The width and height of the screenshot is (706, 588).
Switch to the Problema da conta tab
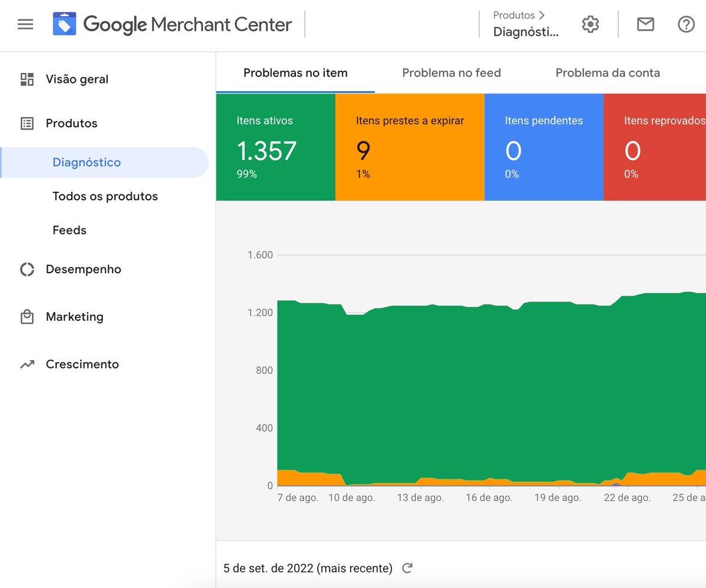tap(608, 73)
